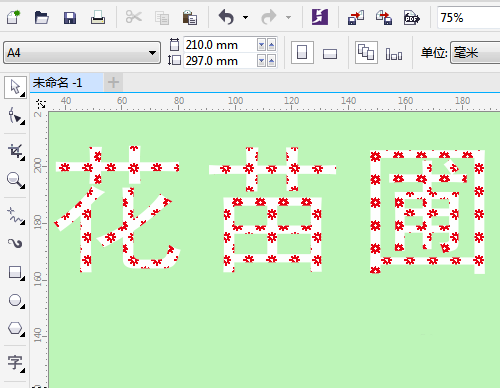Print the document
Screen dimensions: 500x388
(x=98, y=17)
